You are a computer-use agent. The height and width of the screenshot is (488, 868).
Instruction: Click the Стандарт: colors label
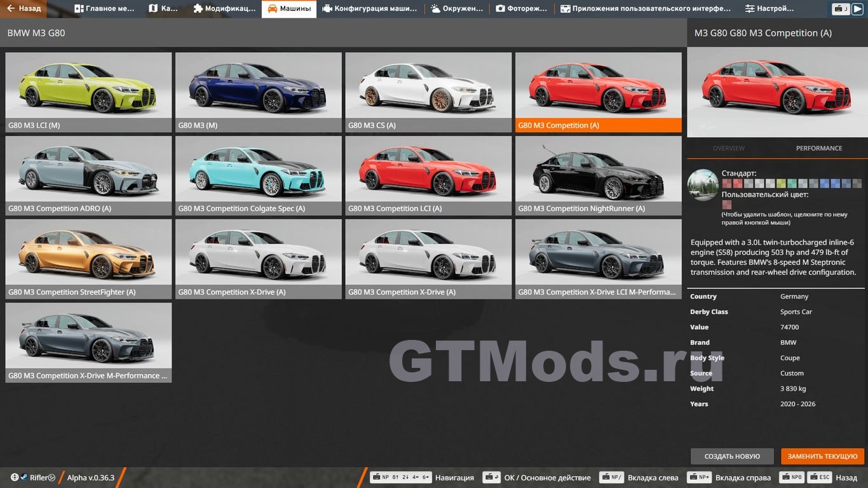point(739,173)
